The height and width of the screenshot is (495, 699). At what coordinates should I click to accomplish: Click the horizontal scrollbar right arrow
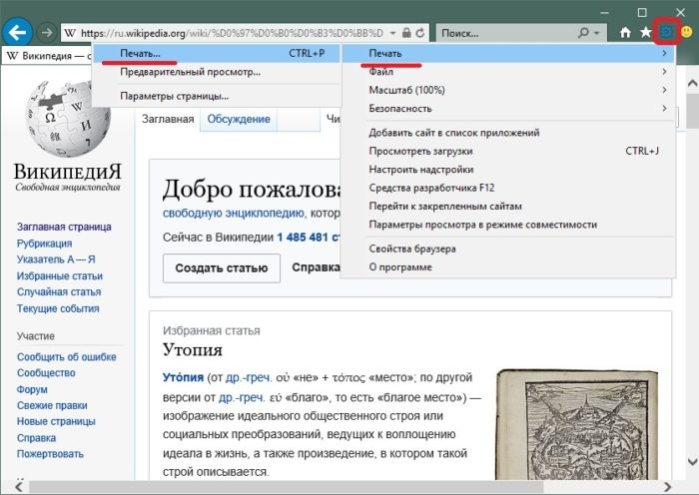667,487
